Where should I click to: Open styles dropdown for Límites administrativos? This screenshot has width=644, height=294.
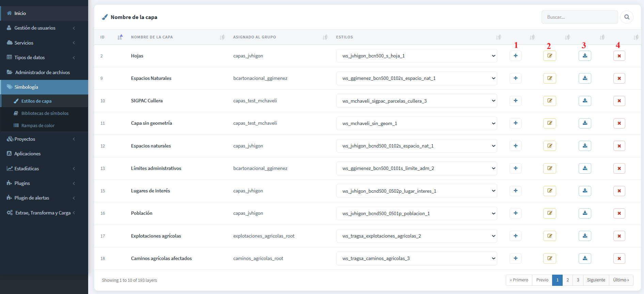[x=417, y=168]
